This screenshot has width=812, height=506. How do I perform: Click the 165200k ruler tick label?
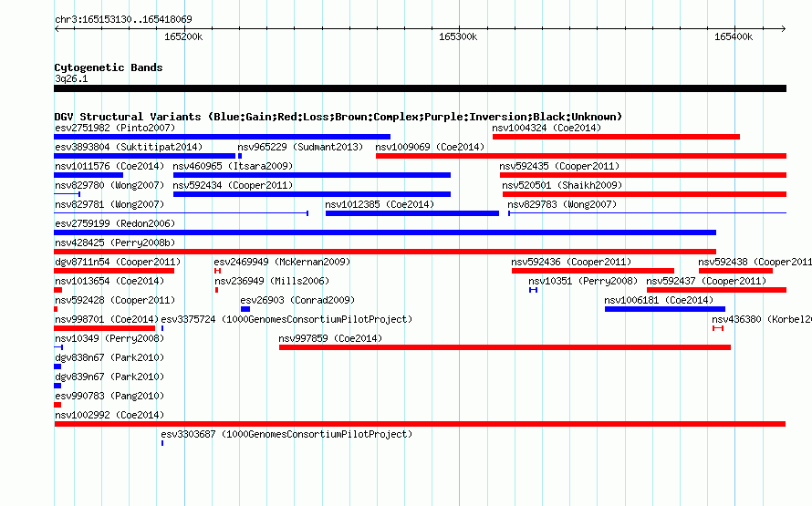tap(183, 36)
